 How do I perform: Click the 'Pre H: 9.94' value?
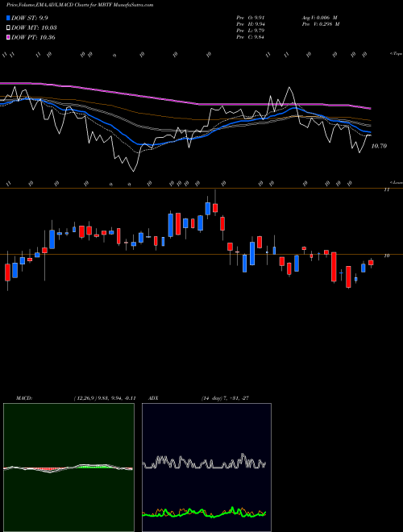click(251, 24)
